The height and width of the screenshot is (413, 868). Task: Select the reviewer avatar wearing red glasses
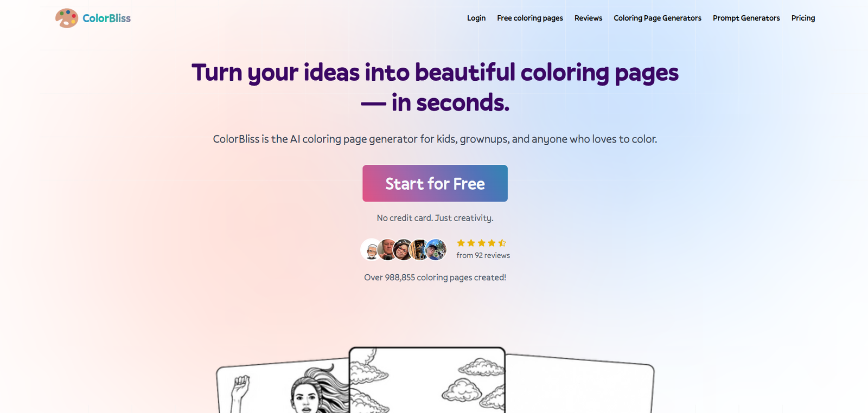tap(403, 250)
